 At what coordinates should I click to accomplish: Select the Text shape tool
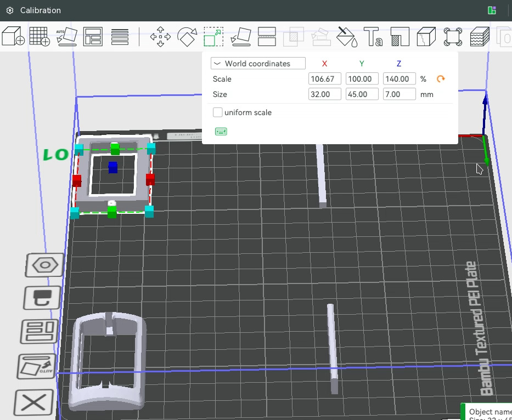[373, 37]
